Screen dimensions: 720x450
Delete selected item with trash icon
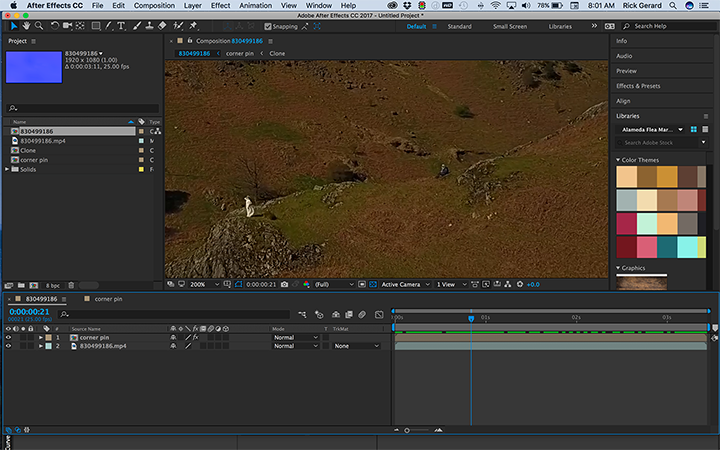[70, 286]
